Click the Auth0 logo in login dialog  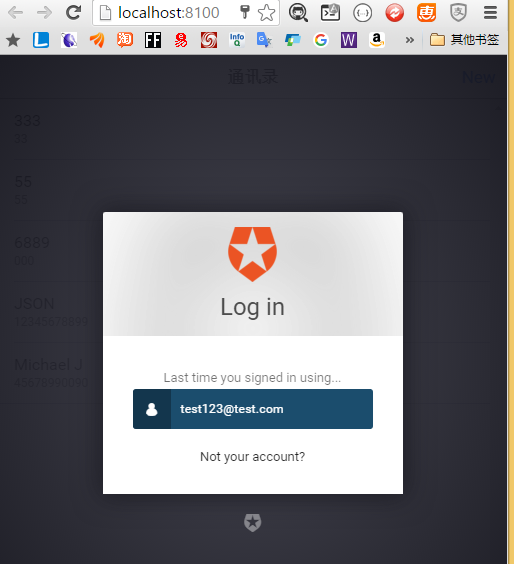click(x=253, y=254)
